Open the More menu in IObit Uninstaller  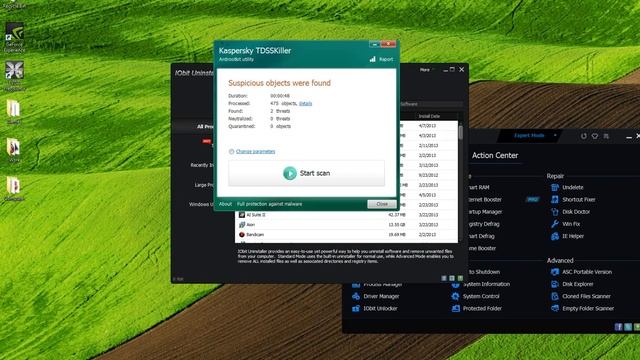point(426,70)
